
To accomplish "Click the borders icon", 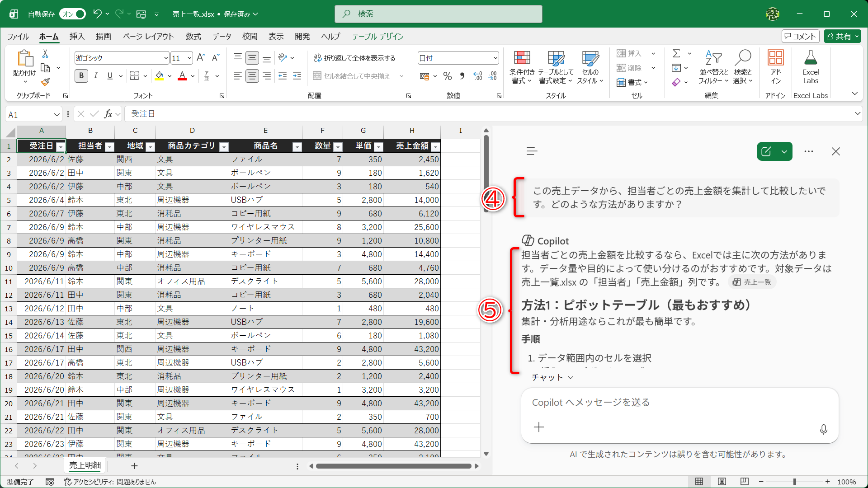I will tap(134, 76).
